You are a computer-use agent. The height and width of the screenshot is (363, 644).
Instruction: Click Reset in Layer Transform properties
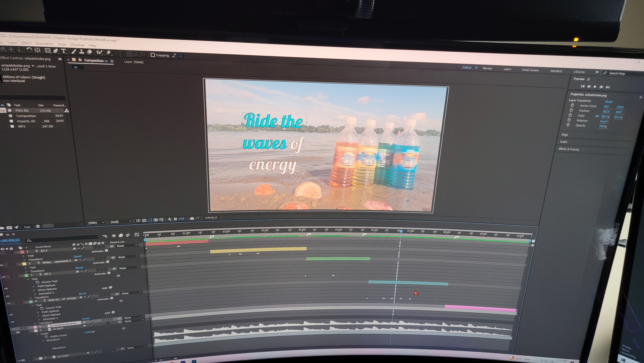coord(608,102)
